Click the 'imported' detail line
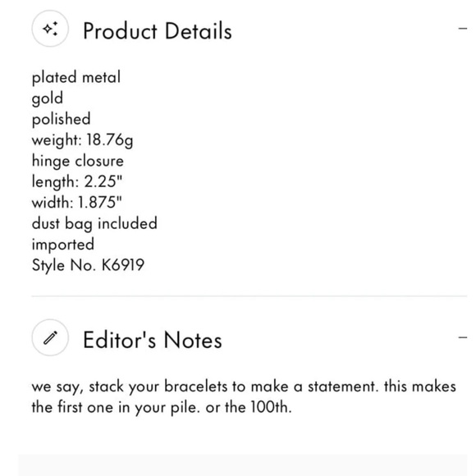 (x=63, y=245)
